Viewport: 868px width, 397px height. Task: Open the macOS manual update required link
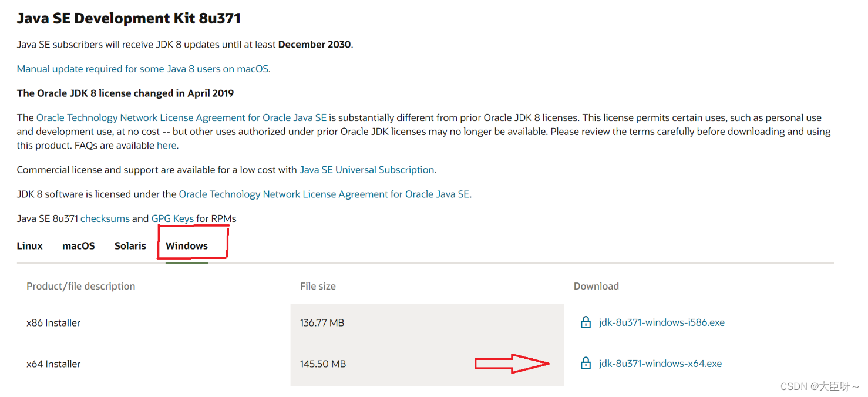point(143,69)
